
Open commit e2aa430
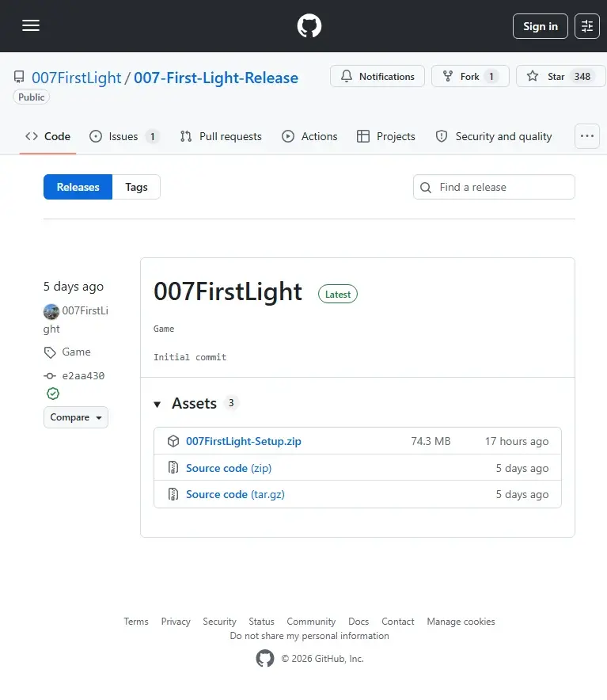83,376
